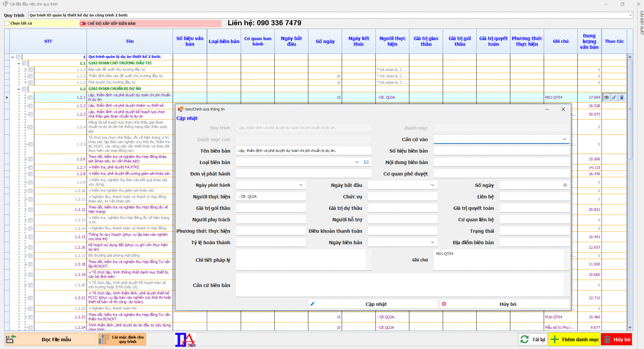
Task: Open the Loại biên bản dropdown arrow
Action: [357, 162]
